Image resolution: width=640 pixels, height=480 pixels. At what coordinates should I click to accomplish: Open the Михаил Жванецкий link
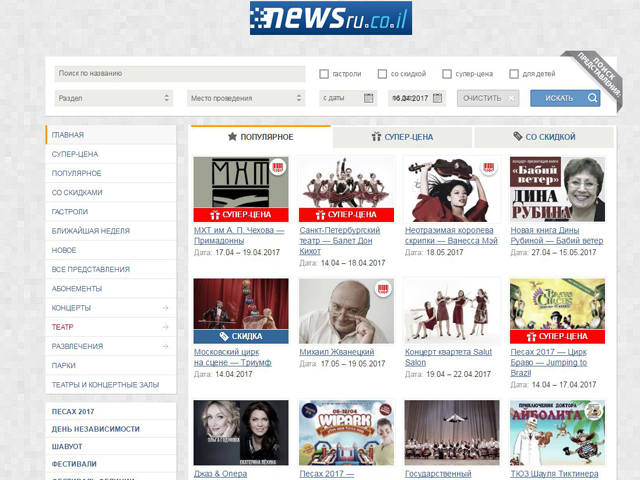pyautogui.click(x=337, y=352)
